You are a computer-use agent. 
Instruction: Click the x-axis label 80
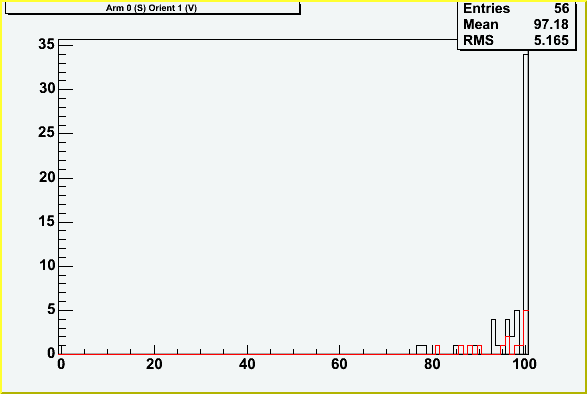(x=432, y=364)
